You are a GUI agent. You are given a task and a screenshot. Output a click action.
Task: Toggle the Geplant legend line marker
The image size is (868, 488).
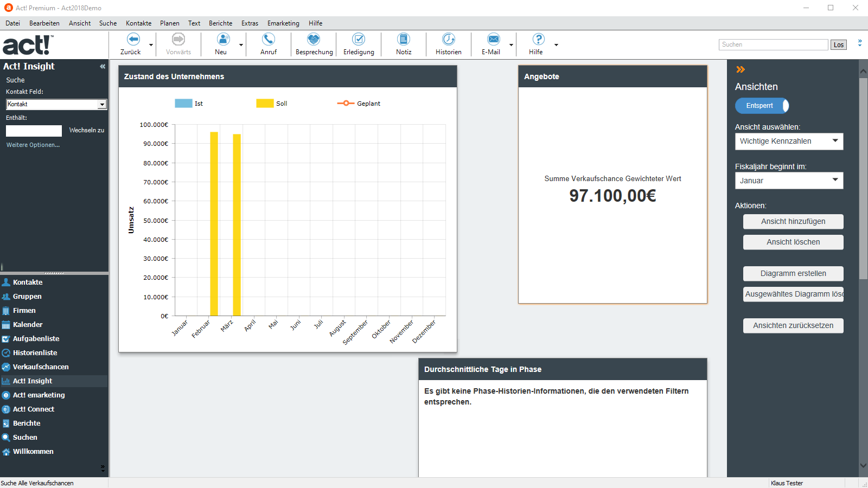pos(346,104)
